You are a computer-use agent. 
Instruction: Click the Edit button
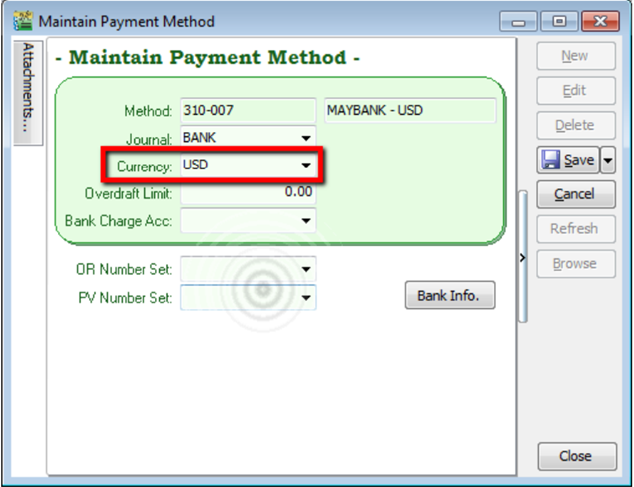tap(574, 91)
